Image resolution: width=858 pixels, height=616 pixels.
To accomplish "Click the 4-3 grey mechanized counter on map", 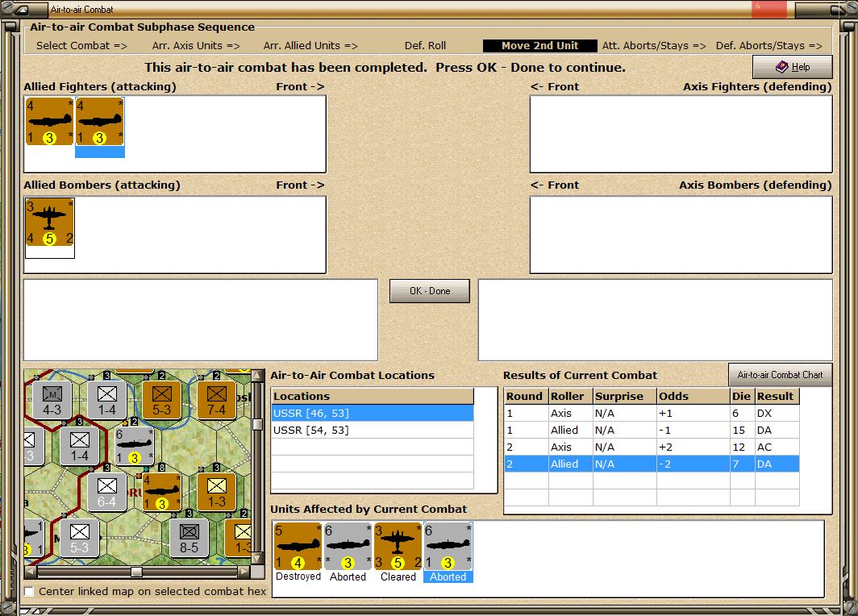I will [x=52, y=400].
